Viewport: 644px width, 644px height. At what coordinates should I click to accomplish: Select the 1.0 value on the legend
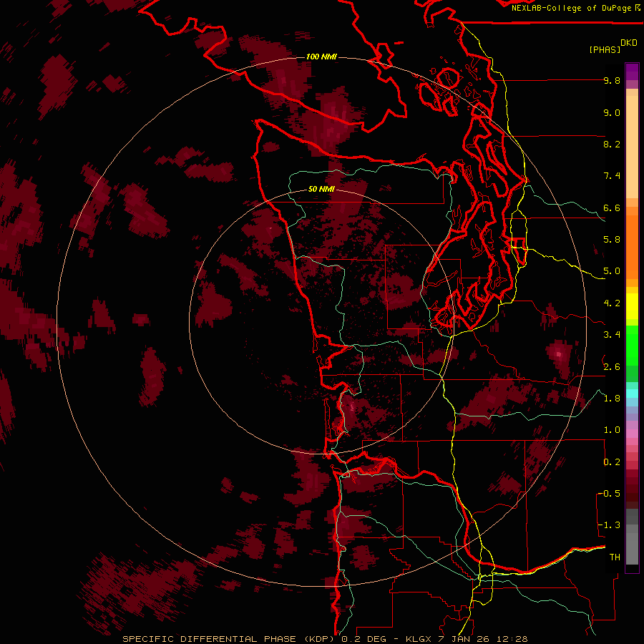pos(612,430)
